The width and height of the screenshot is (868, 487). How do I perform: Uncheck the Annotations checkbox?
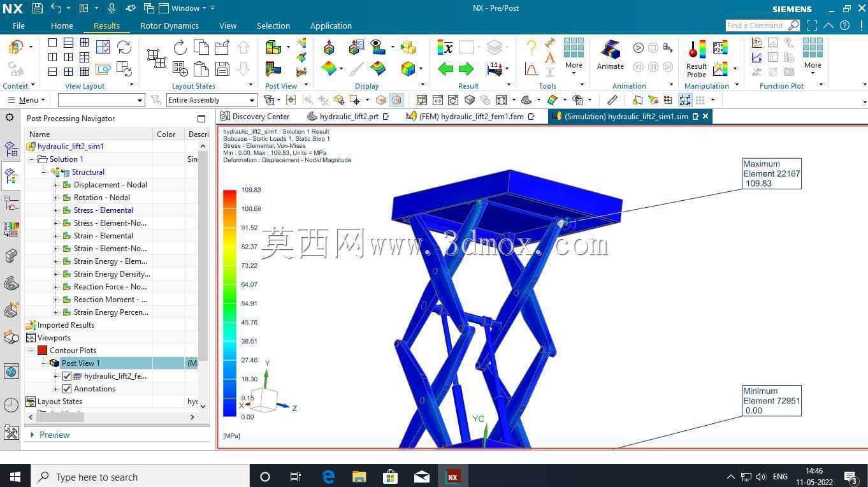click(x=67, y=389)
